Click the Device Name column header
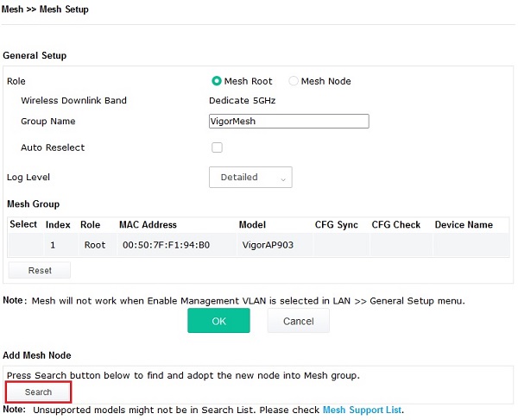This screenshot has height=420, width=518. (464, 225)
